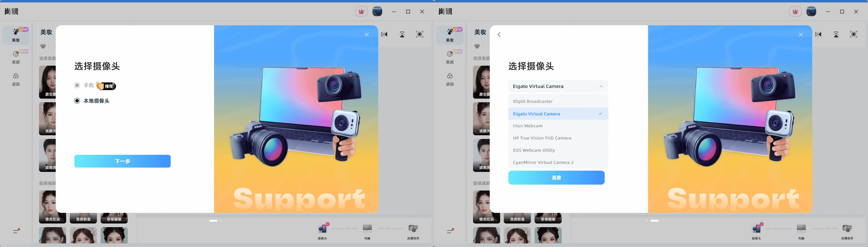Open settings sliders icon in the right window

click(x=450, y=231)
